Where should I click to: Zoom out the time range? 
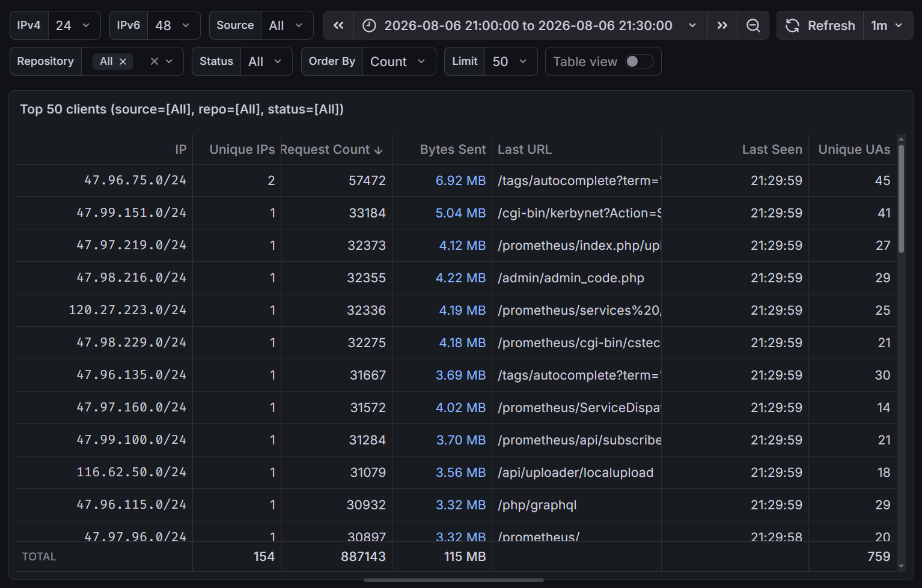753,25
